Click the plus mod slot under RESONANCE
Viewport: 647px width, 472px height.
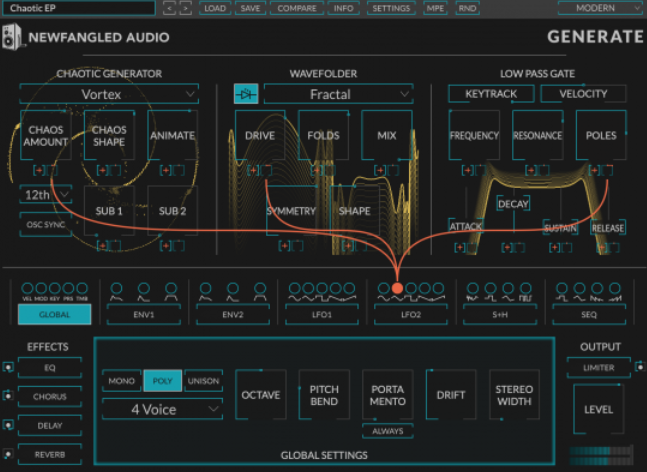[x=531, y=170]
